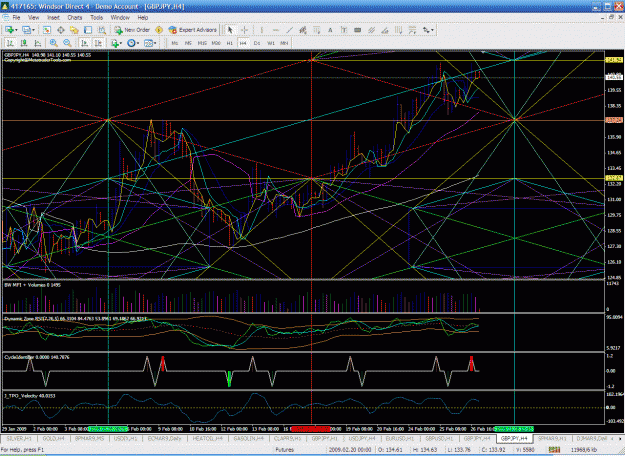Select the horizontal line drawing tool
Viewport: 625px width, 456px height.
(x=275, y=30)
